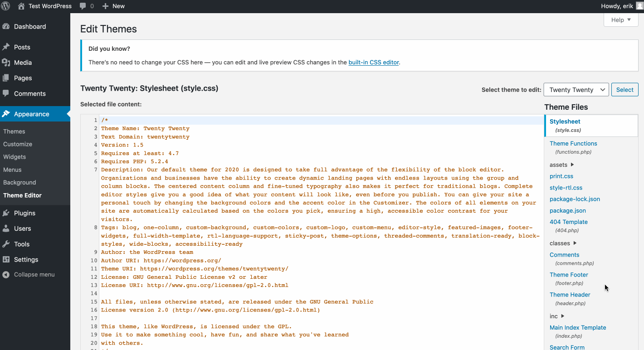Click the Plugins plug icon
This screenshot has width=644, height=350.
click(x=6, y=213)
